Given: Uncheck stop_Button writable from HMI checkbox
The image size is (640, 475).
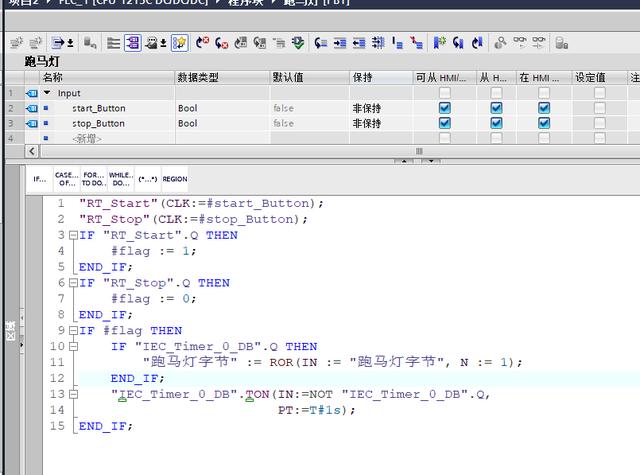Looking at the screenshot, I should [x=496, y=123].
